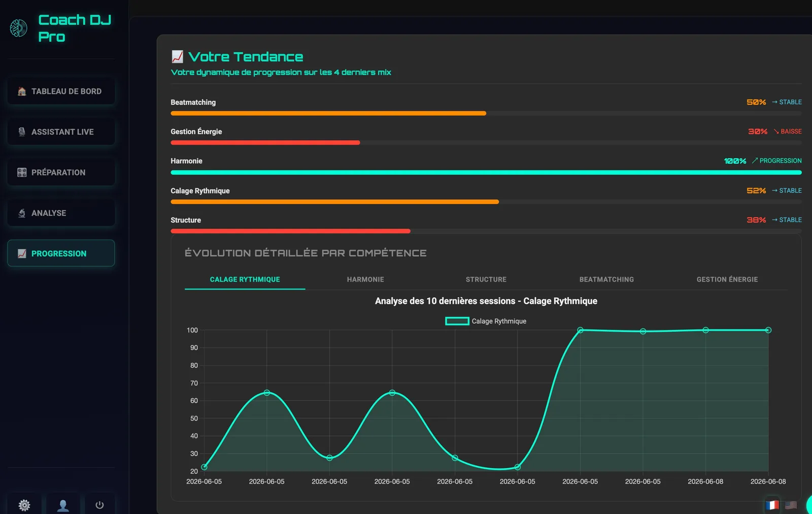The width and height of the screenshot is (812, 514).
Task: Click the Harmonie full progress bar
Action: 486,173
